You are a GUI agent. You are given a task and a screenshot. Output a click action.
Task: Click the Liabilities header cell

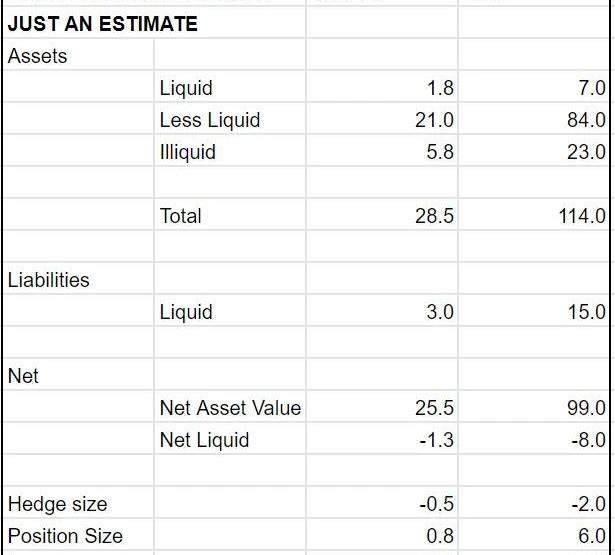tap(49, 280)
